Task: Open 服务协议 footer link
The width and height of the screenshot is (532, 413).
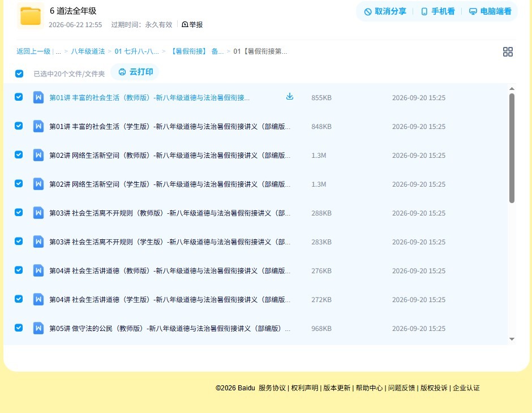Action: pyautogui.click(x=272, y=388)
